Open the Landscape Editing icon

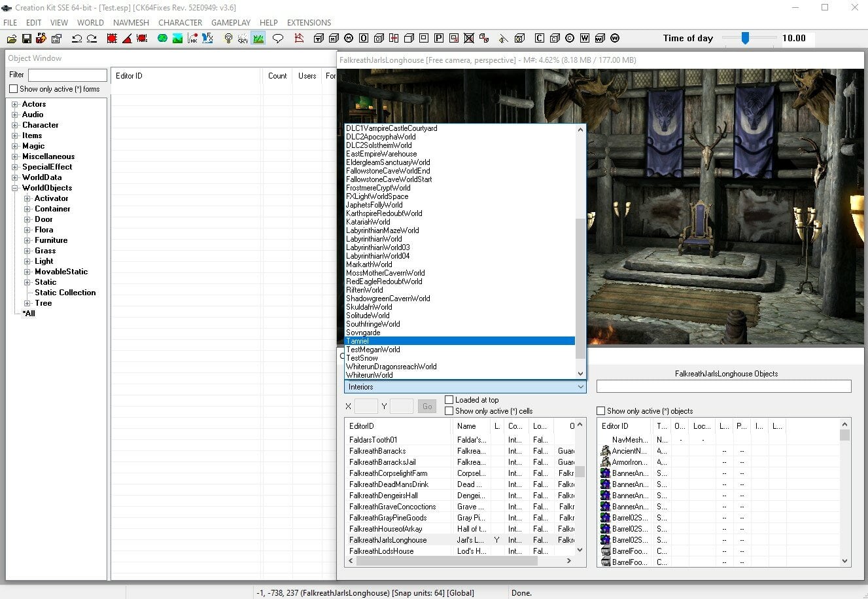pyautogui.click(x=177, y=39)
